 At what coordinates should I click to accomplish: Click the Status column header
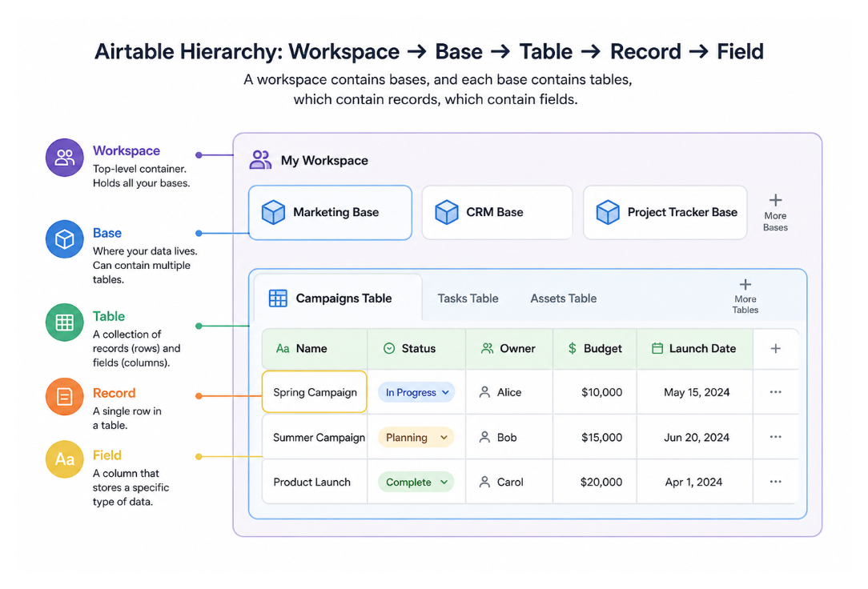point(416,348)
